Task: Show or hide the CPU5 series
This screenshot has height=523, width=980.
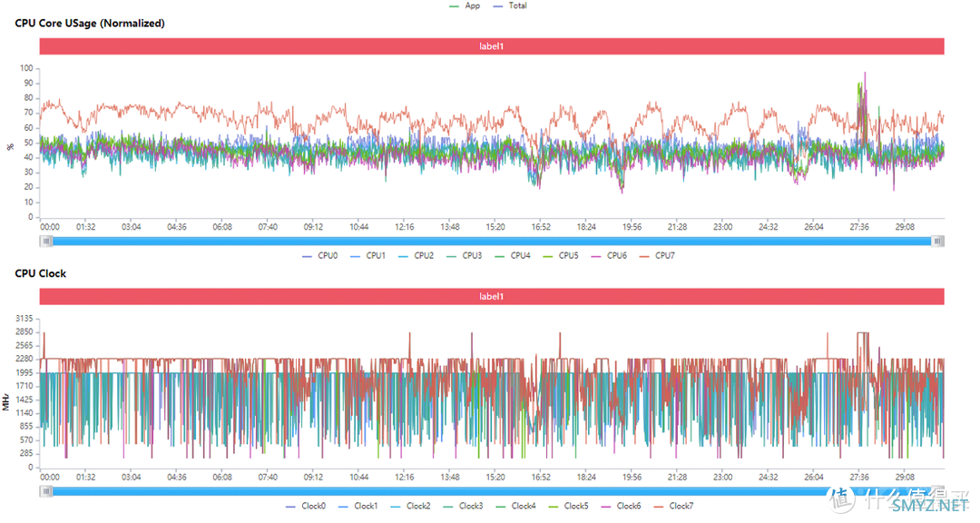Action: (x=561, y=256)
